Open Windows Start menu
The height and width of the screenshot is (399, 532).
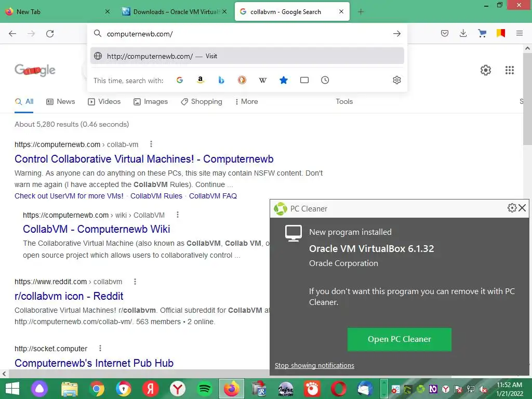(12, 389)
